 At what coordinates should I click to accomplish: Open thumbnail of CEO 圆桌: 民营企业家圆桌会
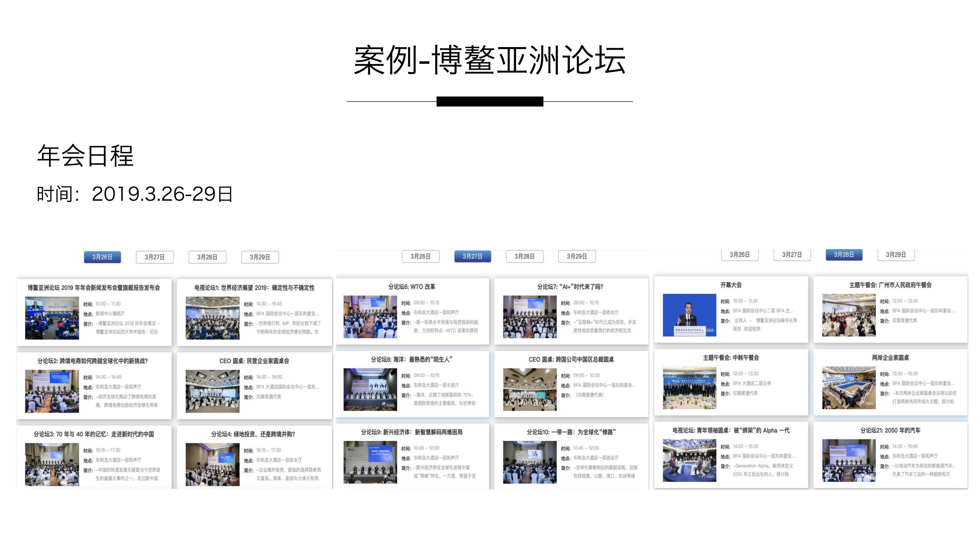213,391
